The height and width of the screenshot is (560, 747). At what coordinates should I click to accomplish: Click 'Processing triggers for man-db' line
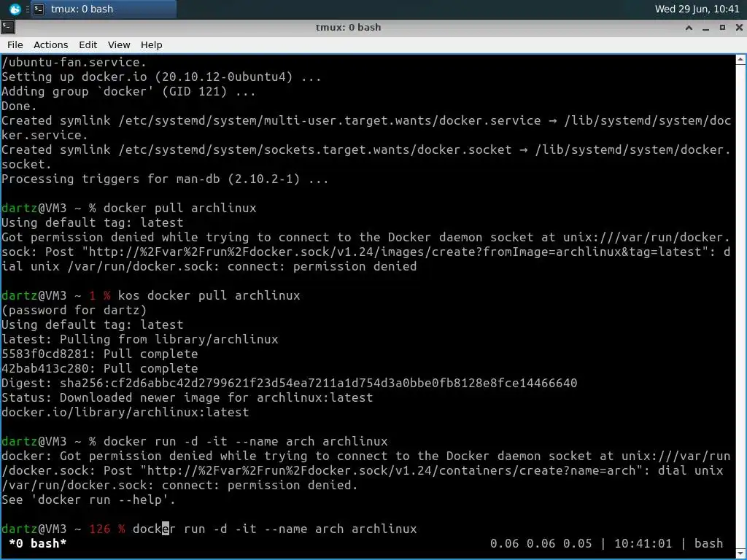[165, 179]
